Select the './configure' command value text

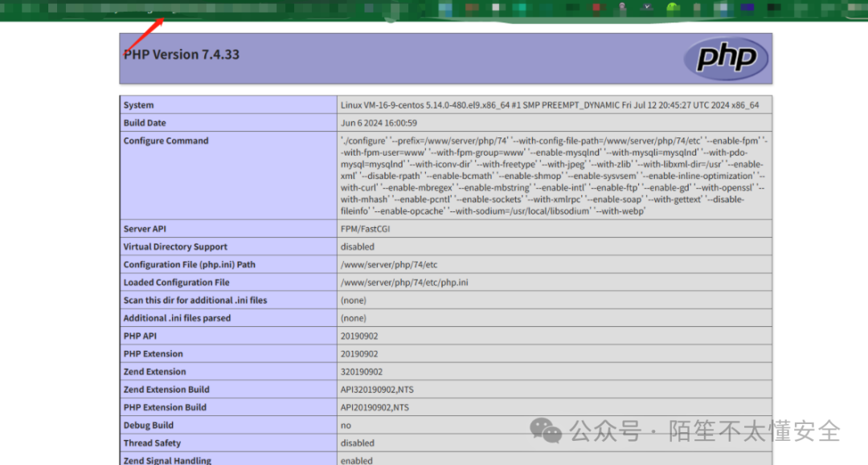(554, 176)
